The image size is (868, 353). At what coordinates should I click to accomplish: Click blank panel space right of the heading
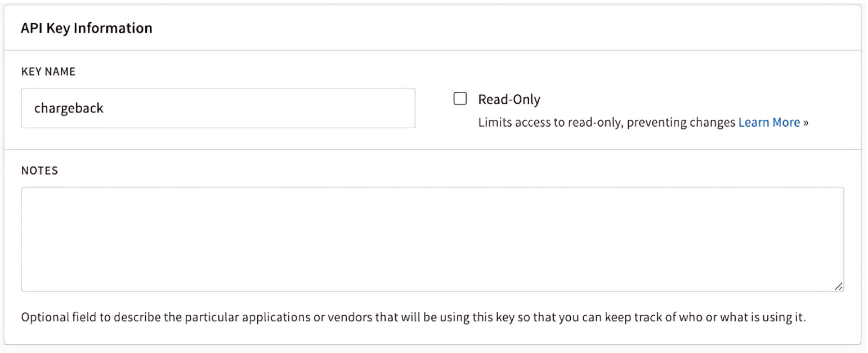point(507,28)
